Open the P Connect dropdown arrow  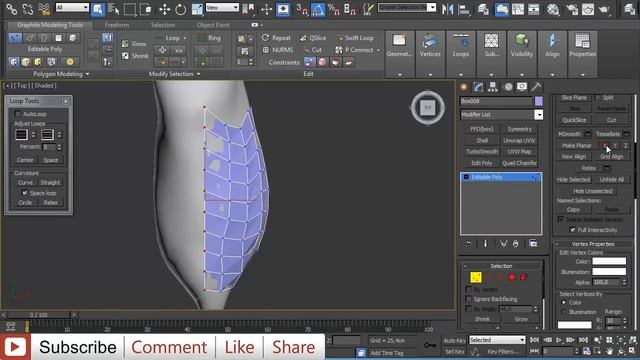pyautogui.click(x=378, y=50)
